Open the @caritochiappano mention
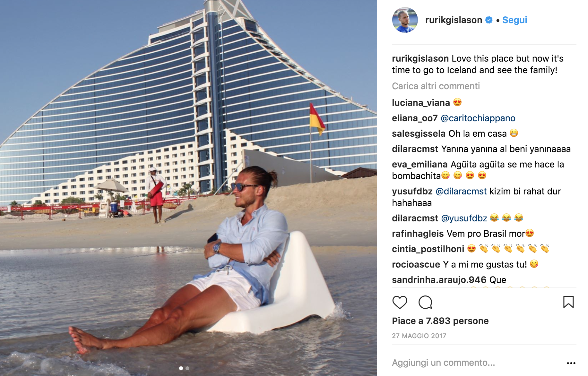 click(478, 118)
